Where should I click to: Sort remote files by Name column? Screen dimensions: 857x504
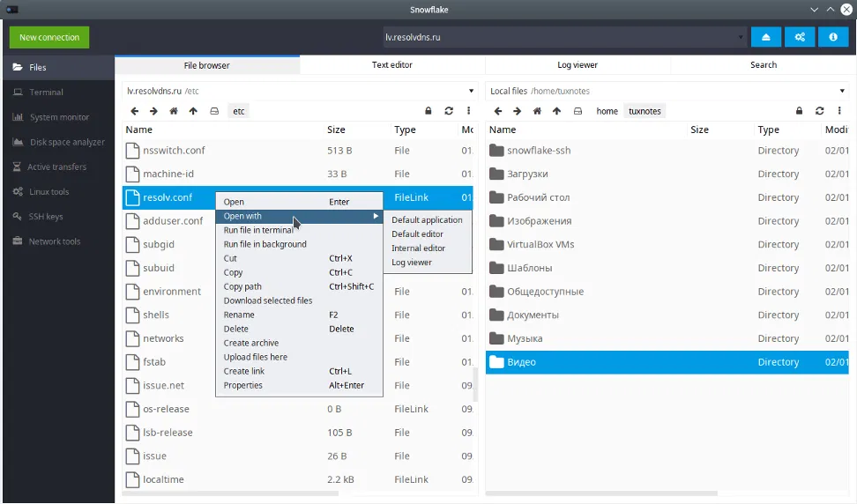pos(223,130)
